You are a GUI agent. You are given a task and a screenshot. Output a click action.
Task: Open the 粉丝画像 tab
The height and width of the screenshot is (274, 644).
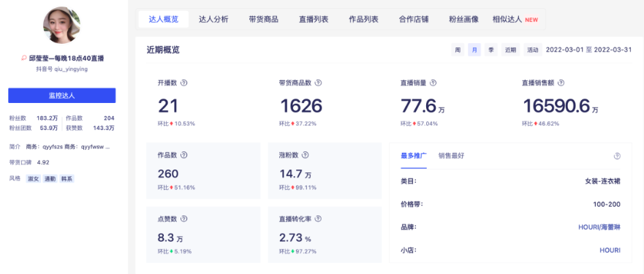(463, 19)
